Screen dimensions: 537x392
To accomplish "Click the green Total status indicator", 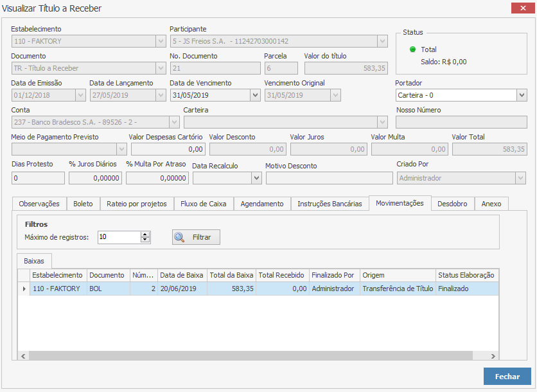I will [x=412, y=49].
